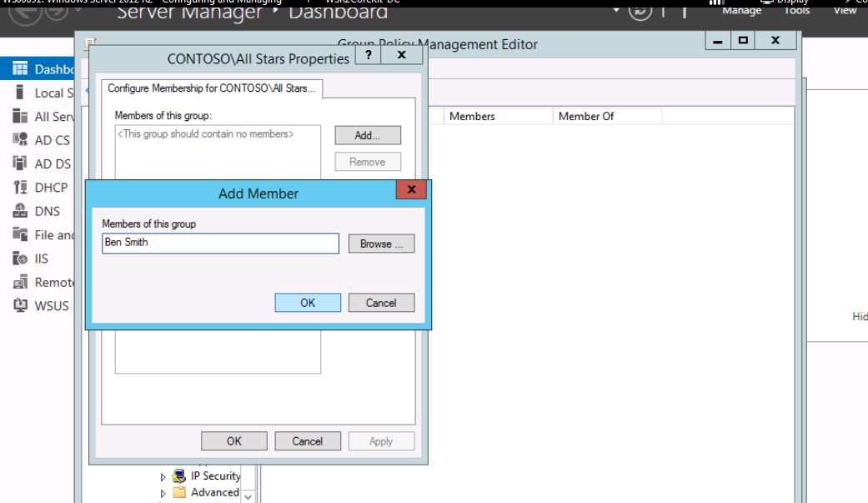
Task: Click the Members column header
Action: [x=472, y=117]
